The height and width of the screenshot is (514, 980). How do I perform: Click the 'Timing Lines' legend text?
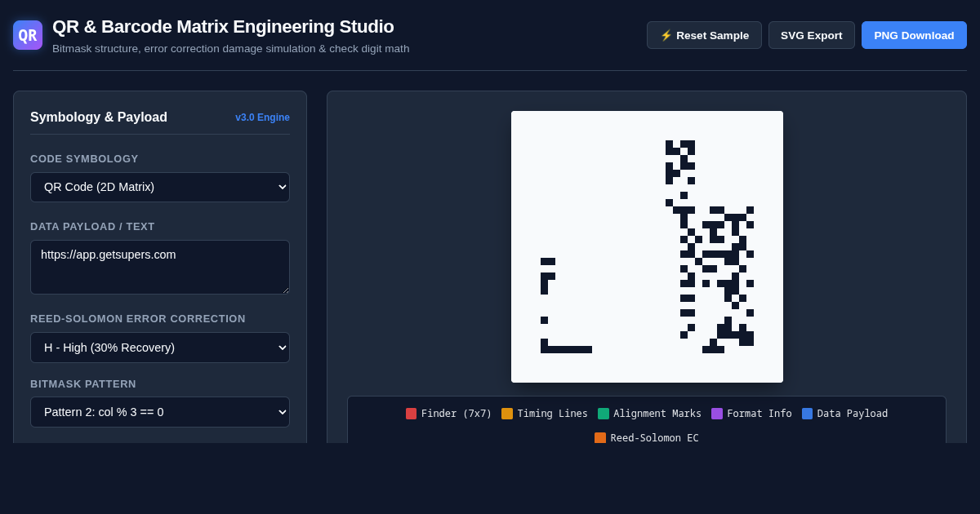(x=553, y=414)
